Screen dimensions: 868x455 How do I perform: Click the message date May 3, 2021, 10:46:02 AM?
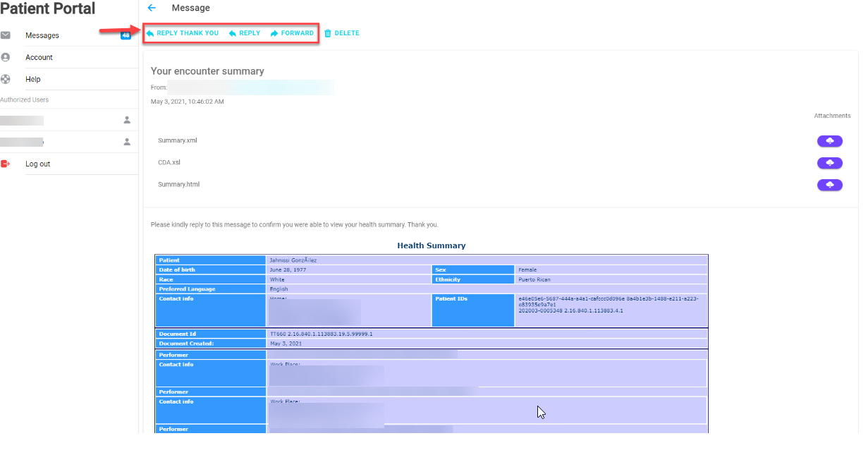coord(188,102)
